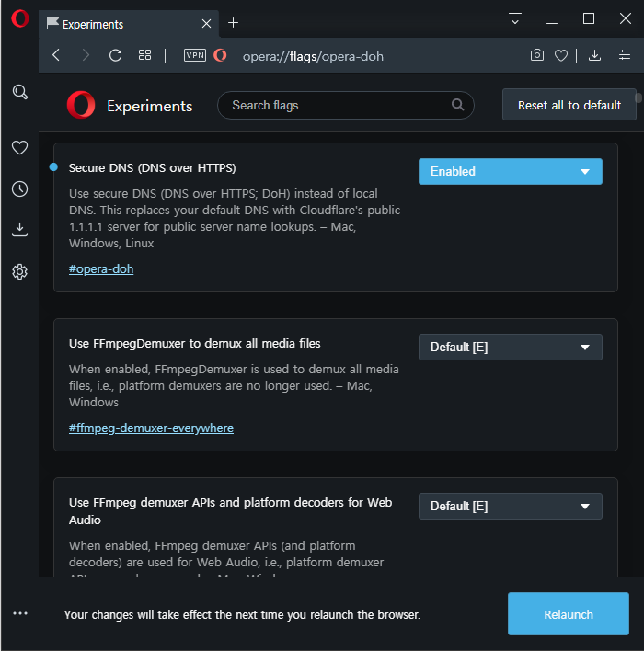Screen dimensions: 644x651
Task: Click 'Use FFmpegDemuxer to demux all media files' title
Action: pos(194,343)
